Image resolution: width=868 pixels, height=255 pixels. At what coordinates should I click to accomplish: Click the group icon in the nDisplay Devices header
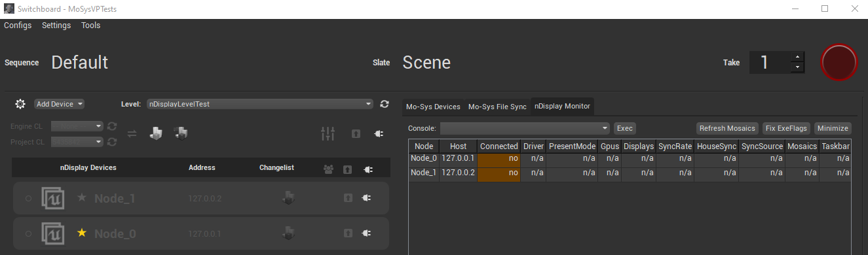328,169
